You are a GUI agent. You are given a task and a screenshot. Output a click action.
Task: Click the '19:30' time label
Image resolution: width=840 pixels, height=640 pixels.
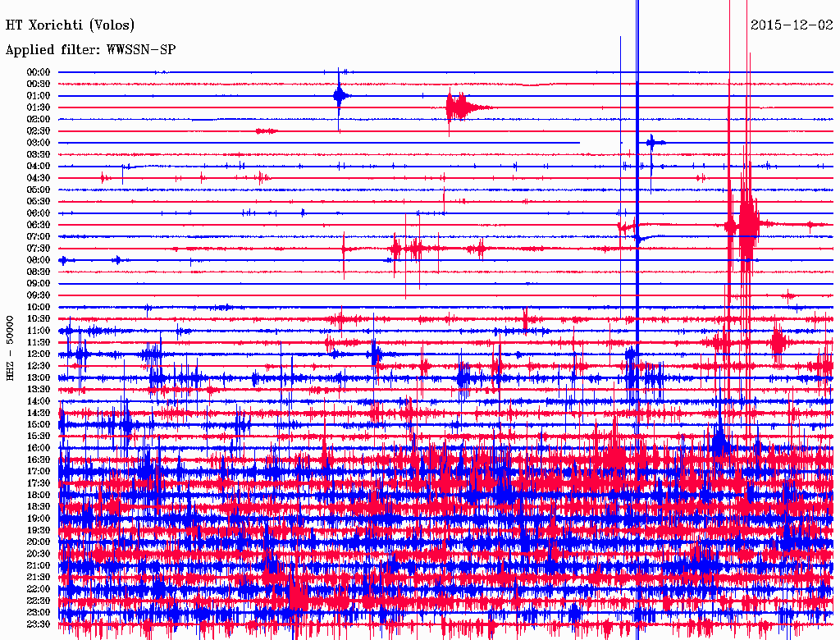point(39,531)
